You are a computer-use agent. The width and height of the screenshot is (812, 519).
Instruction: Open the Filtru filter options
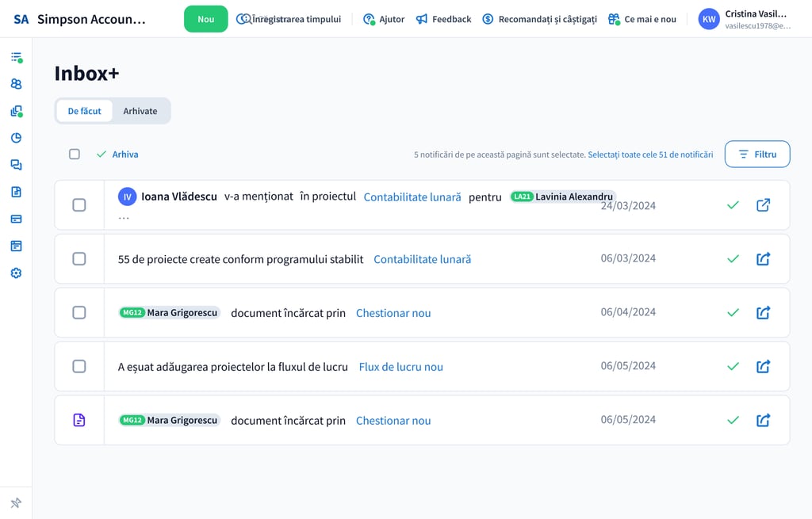[756, 155]
